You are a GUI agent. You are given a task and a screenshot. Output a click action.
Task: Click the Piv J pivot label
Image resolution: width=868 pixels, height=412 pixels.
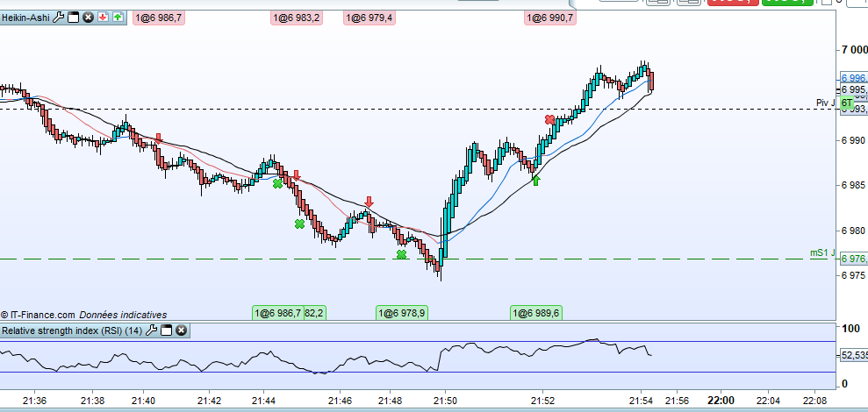[825, 103]
